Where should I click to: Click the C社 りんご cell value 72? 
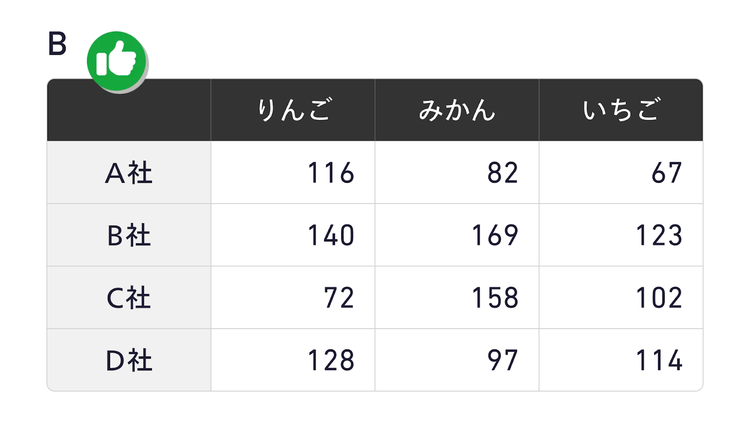(338, 298)
